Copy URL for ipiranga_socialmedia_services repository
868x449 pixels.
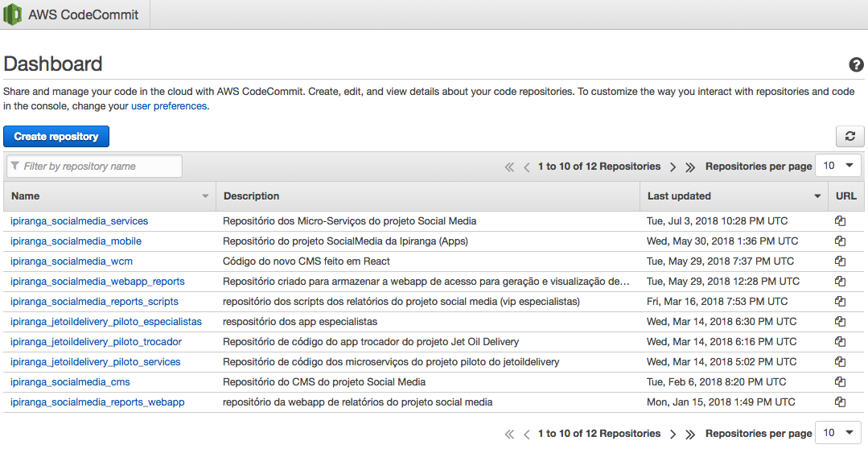(x=840, y=220)
